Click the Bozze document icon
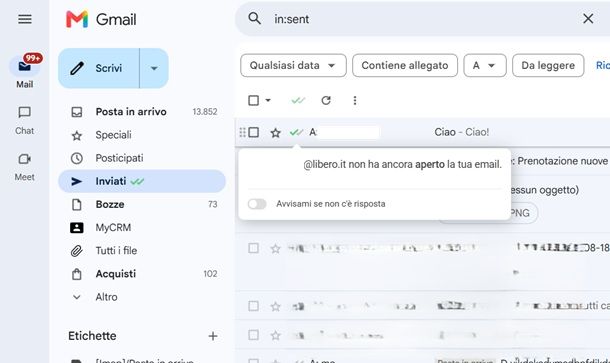The image size is (610, 363). (77, 204)
